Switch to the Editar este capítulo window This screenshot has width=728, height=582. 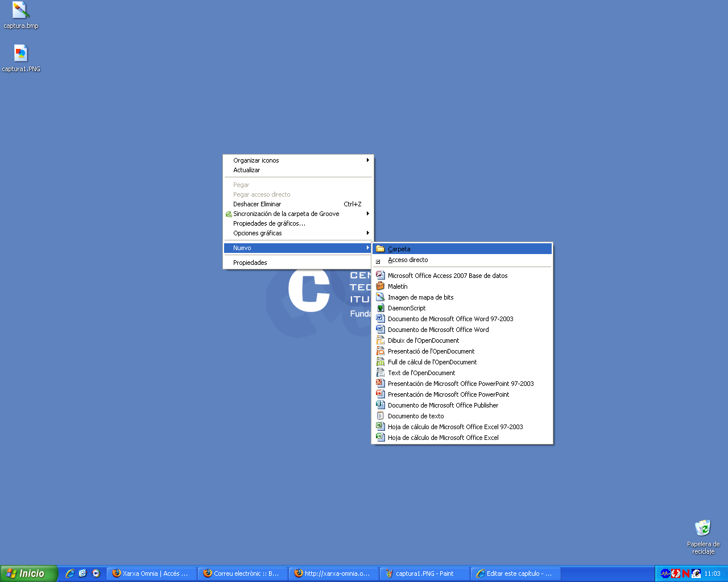coord(516,573)
